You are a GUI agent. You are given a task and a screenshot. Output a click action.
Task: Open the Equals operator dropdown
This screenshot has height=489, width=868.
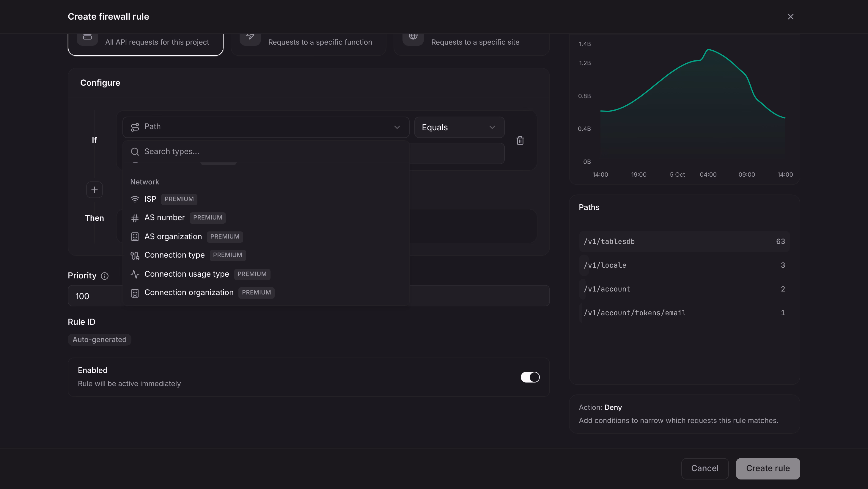coord(459,127)
